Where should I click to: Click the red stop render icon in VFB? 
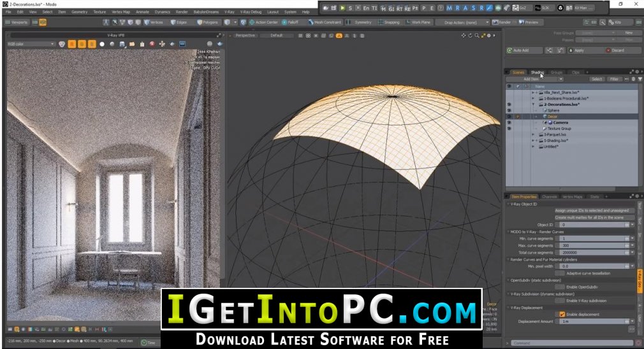coord(152,44)
